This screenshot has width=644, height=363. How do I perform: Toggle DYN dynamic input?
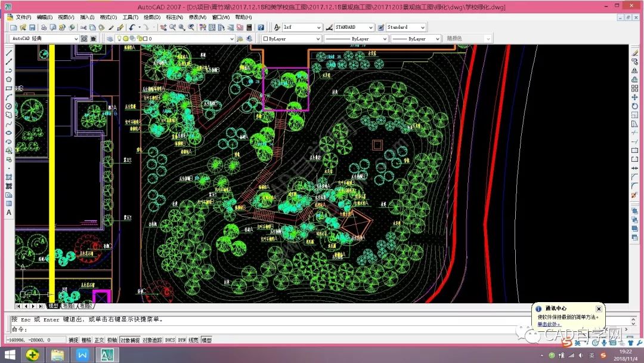pos(182,340)
